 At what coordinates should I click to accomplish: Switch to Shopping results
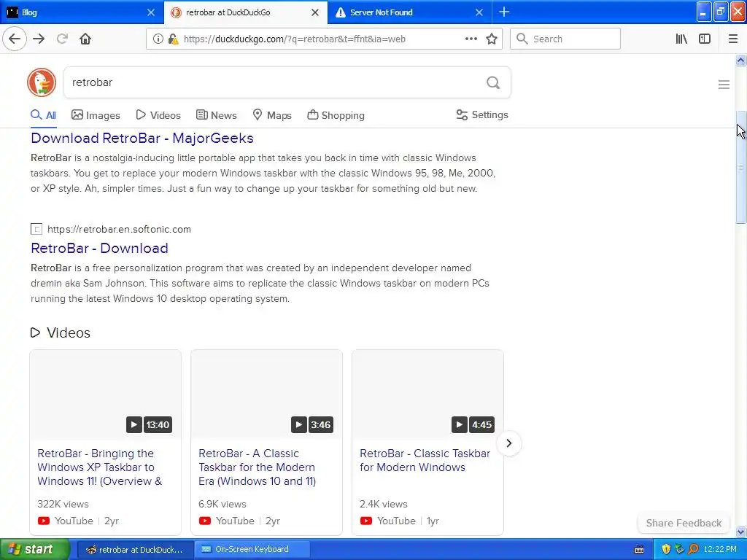click(x=336, y=115)
